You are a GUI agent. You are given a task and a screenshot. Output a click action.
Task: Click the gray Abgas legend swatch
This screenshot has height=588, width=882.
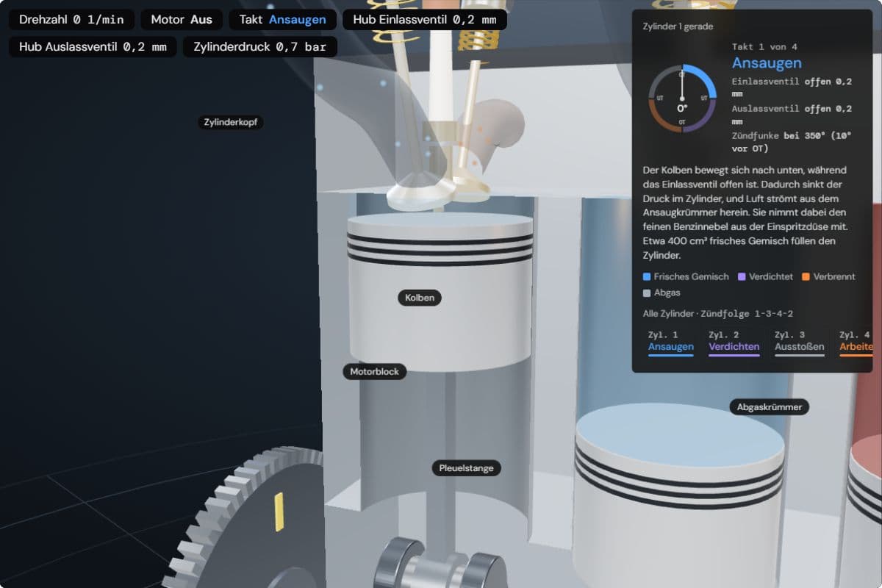647,293
